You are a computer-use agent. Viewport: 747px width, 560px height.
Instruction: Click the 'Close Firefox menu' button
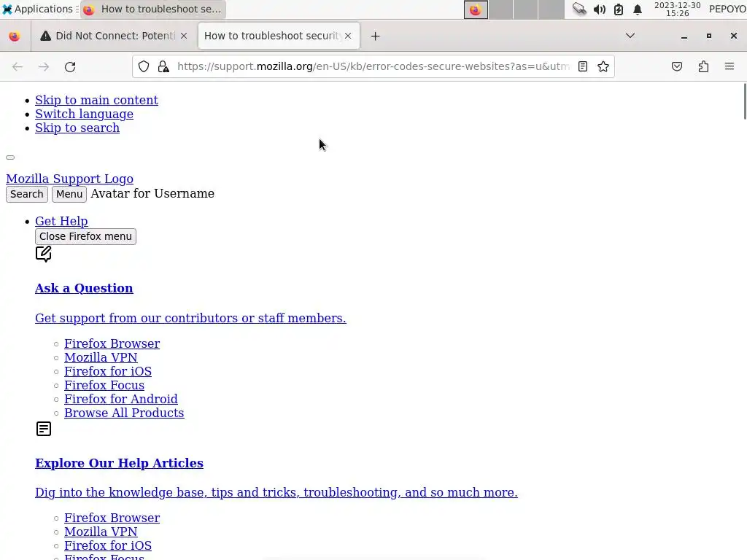point(86,237)
